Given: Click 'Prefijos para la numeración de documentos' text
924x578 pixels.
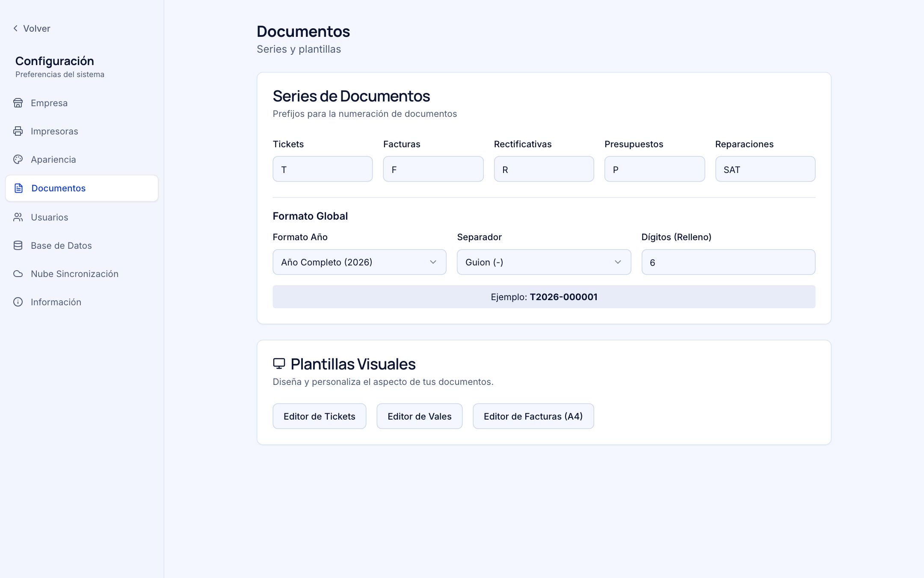Looking at the screenshot, I should click(x=365, y=114).
